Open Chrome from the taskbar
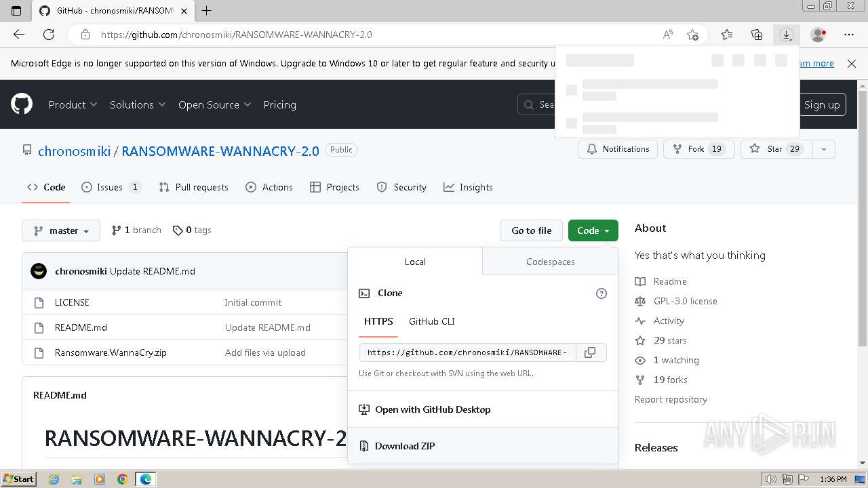Screen dimensions: 868x488 click(x=123, y=479)
